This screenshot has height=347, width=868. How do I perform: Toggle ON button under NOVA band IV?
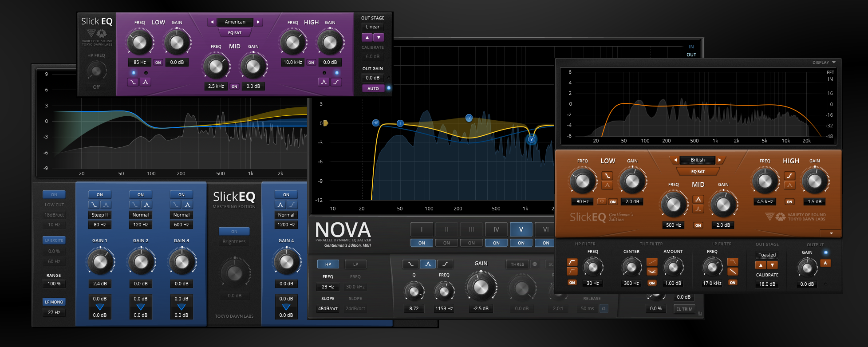click(496, 243)
